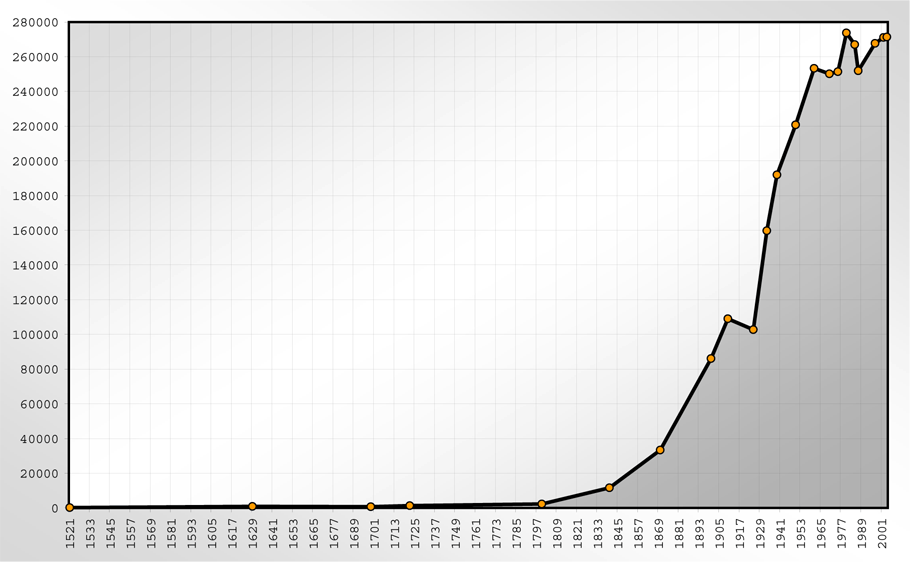910x562 pixels.
Task: Select the data point near year 1629
Action: (x=252, y=507)
